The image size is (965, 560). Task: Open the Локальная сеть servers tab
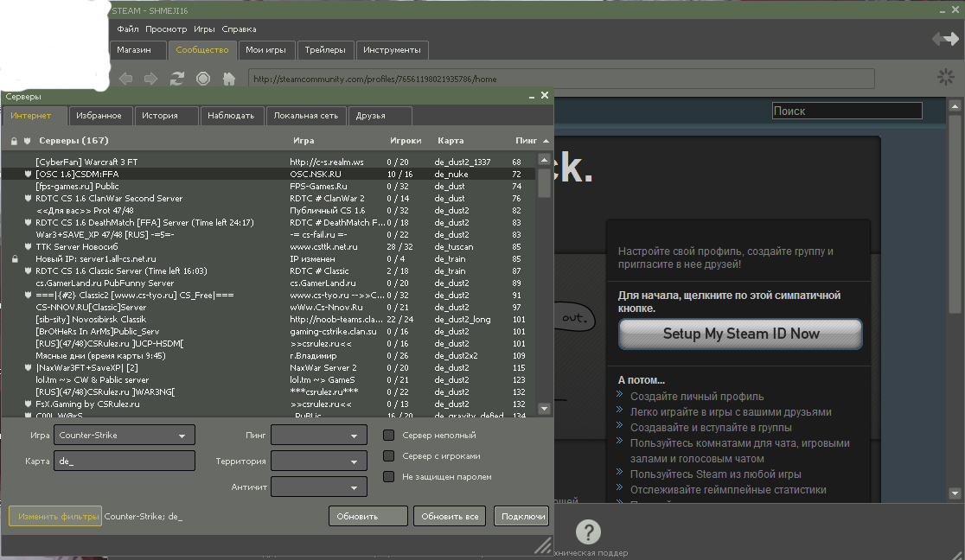[x=306, y=116]
